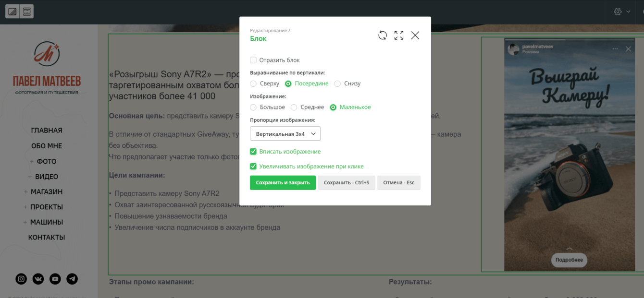Open the МАШИНЫ menu item
Screen dimensions: 644x298
(x=47, y=222)
